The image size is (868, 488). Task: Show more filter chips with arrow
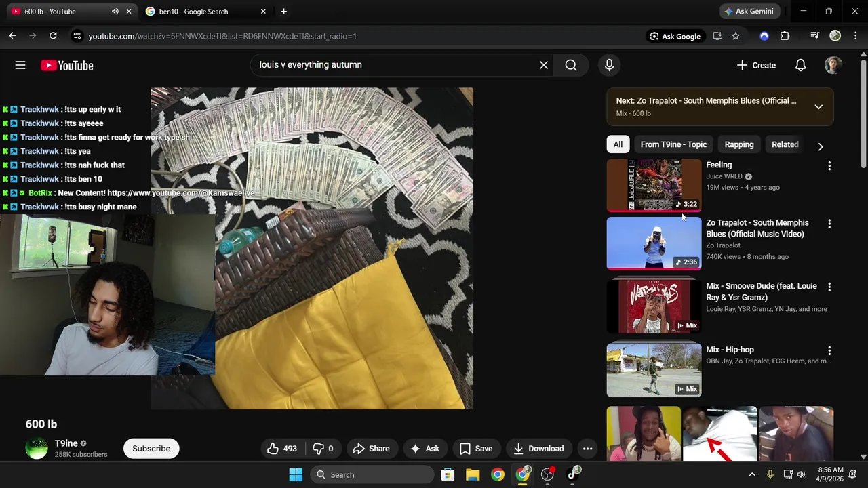point(821,146)
